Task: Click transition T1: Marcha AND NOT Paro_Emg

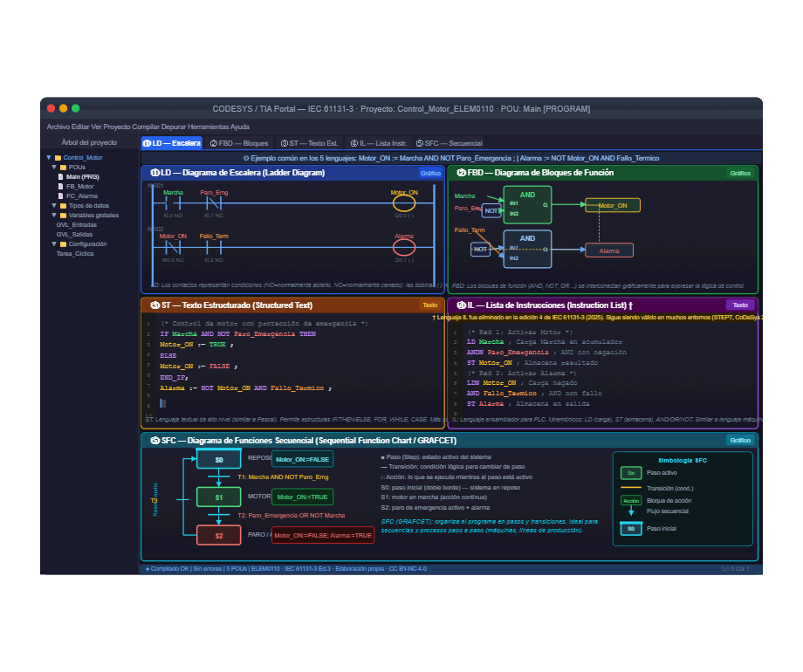Action: pyautogui.click(x=283, y=477)
